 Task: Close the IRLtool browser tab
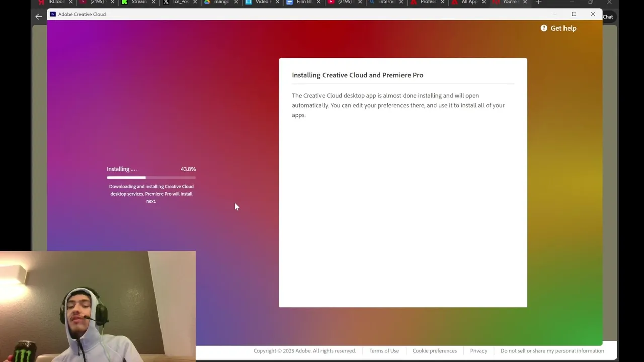pos(71,2)
